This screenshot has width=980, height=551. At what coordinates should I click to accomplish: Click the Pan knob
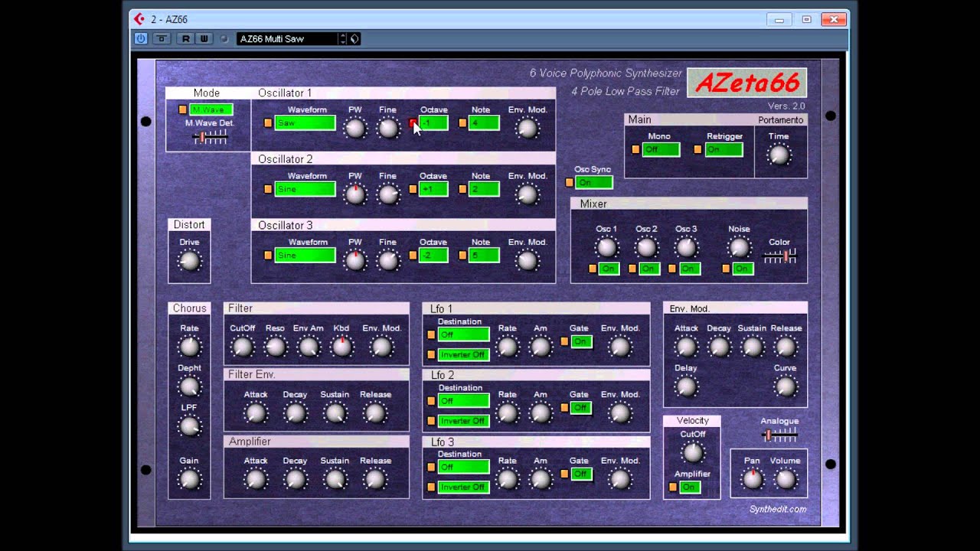(753, 480)
